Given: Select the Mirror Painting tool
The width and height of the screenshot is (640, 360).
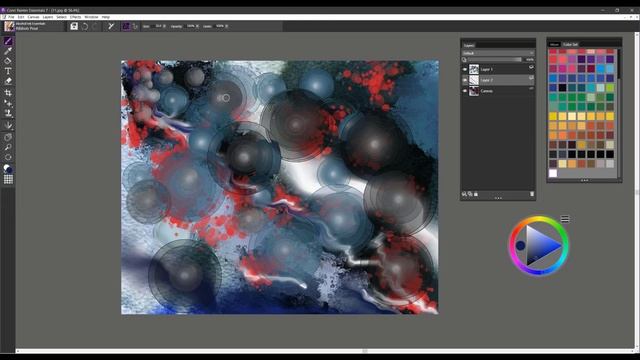Looking at the screenshot, I should 8,125.
